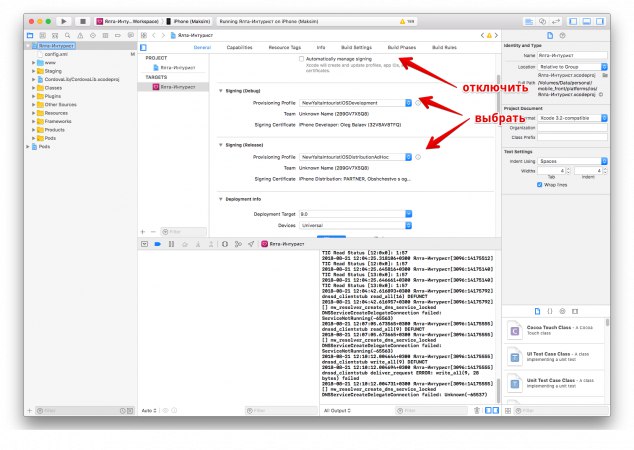
Task: Select the Standard editor icon
Action: pos(528,21)
